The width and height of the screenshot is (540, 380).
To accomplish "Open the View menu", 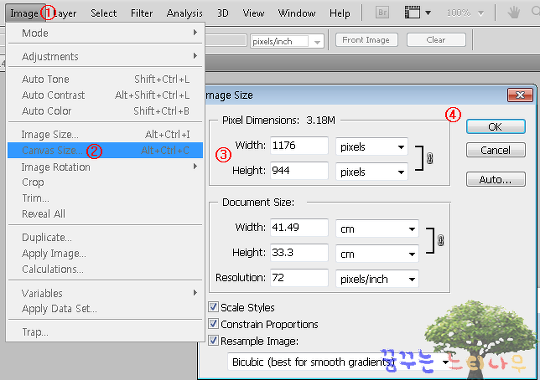I will click(253, 13).
